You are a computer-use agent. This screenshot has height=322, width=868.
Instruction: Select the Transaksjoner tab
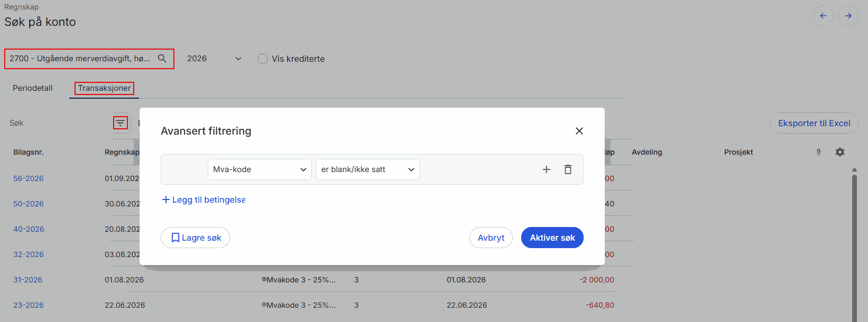click(104, 88)
